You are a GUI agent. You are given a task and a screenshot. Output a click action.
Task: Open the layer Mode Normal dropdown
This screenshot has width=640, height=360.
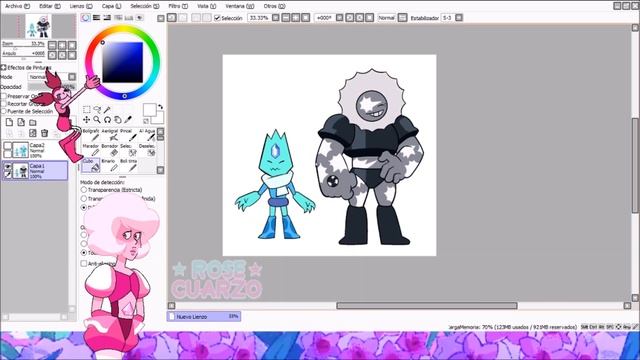tap(72, 77)
